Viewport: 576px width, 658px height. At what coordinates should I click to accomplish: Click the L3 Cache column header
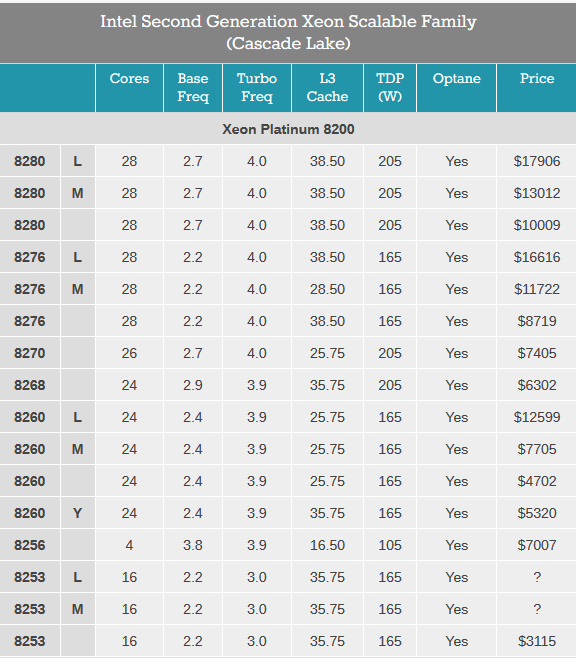[x=327, y=88]
